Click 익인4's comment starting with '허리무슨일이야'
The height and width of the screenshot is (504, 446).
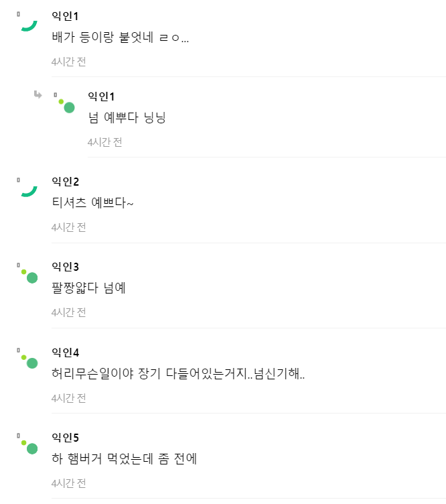[178, 373]
